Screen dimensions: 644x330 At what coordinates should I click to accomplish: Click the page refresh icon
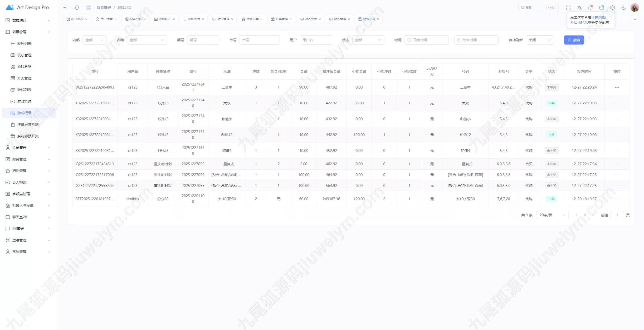[77, 8]
